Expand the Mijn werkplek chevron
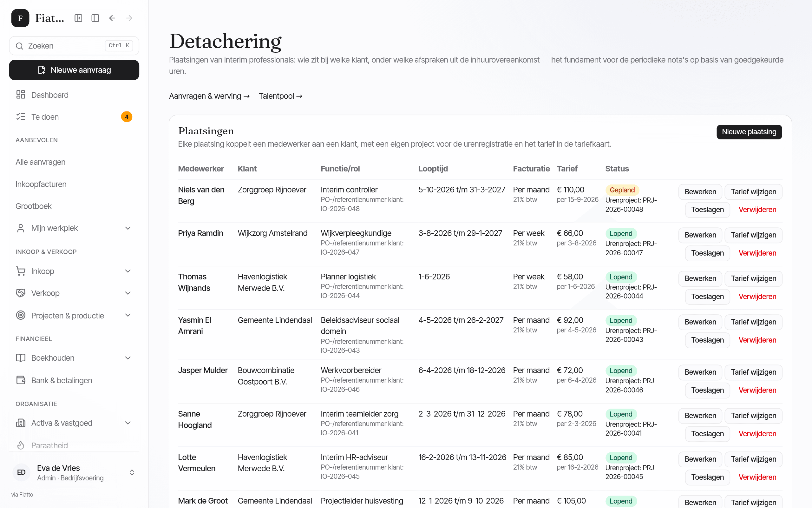The width and height of the screenshot is (812, 508). (x=128, y=228)
